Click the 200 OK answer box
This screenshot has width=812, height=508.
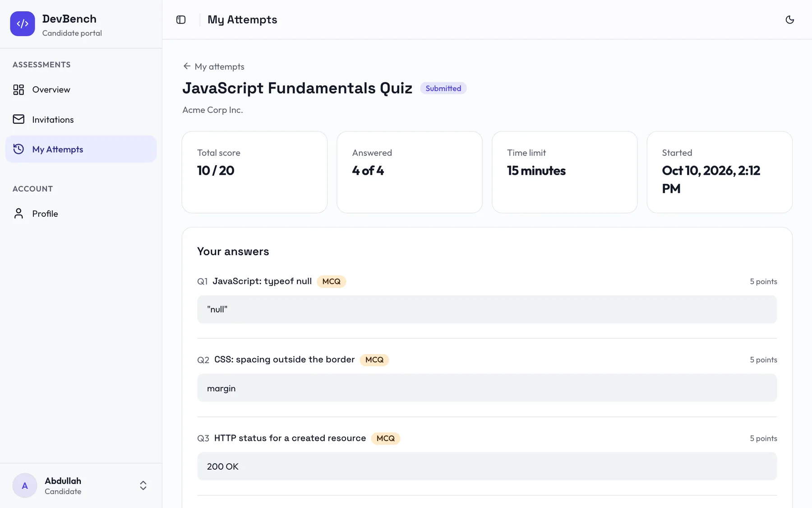click(487, 466)
